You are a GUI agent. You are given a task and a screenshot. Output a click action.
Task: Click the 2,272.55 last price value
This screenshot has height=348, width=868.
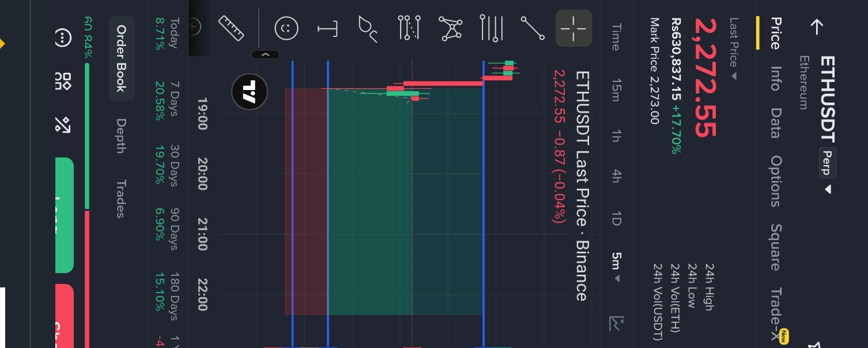pos(706,77)
